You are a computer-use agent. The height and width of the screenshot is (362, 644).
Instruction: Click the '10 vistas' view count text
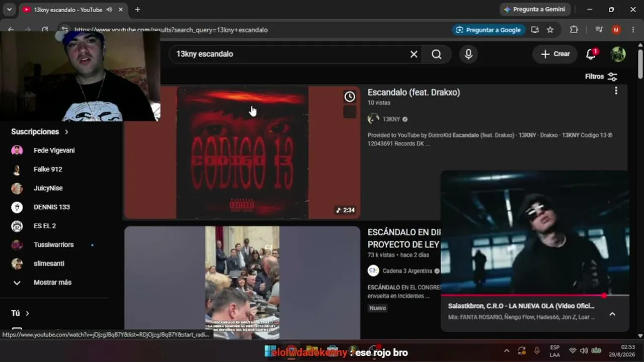click(x=379, y=103)
